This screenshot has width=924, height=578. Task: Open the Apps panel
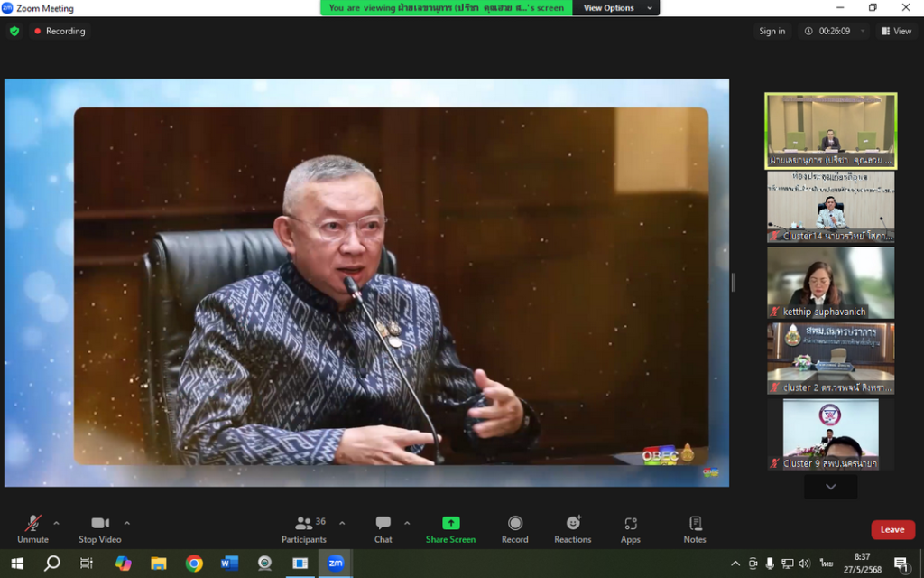tap(631, 528)
